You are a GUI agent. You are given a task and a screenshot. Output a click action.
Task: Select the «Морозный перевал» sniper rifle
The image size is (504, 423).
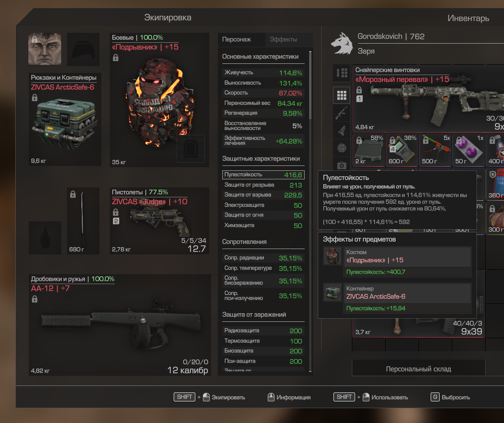(428, 98)
